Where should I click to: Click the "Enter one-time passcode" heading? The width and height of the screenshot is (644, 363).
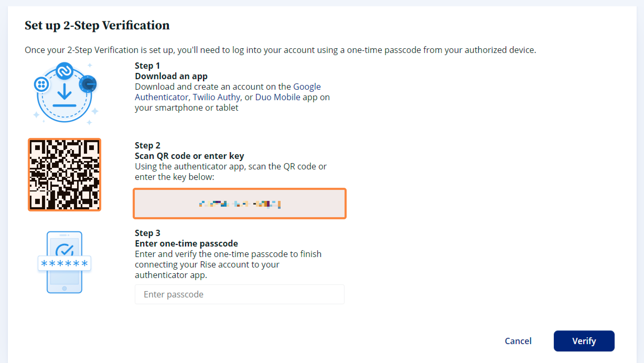click(186, 243)
